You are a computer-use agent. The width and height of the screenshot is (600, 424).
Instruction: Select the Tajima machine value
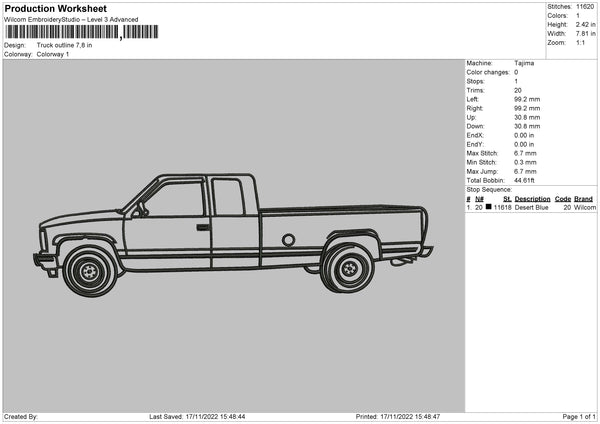524,64
